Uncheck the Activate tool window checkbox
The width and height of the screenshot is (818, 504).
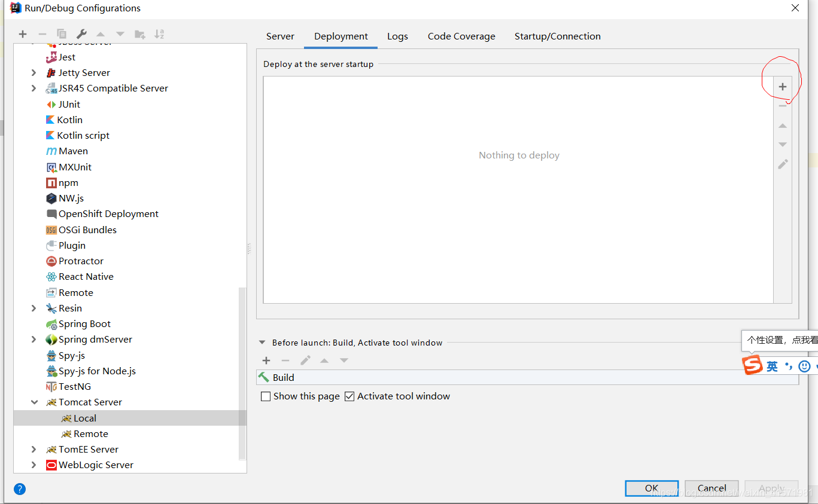click(349, 396)
